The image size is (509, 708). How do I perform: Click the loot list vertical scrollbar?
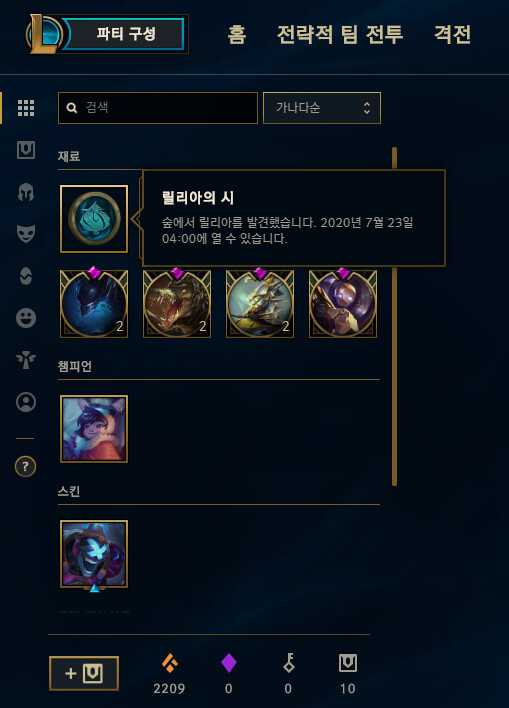(x=394, y=316)
